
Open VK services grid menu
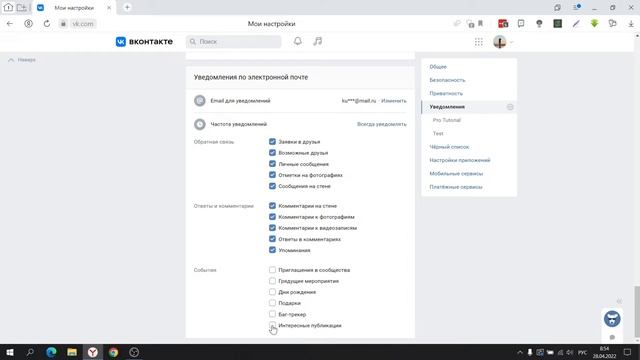pos(478,42)
